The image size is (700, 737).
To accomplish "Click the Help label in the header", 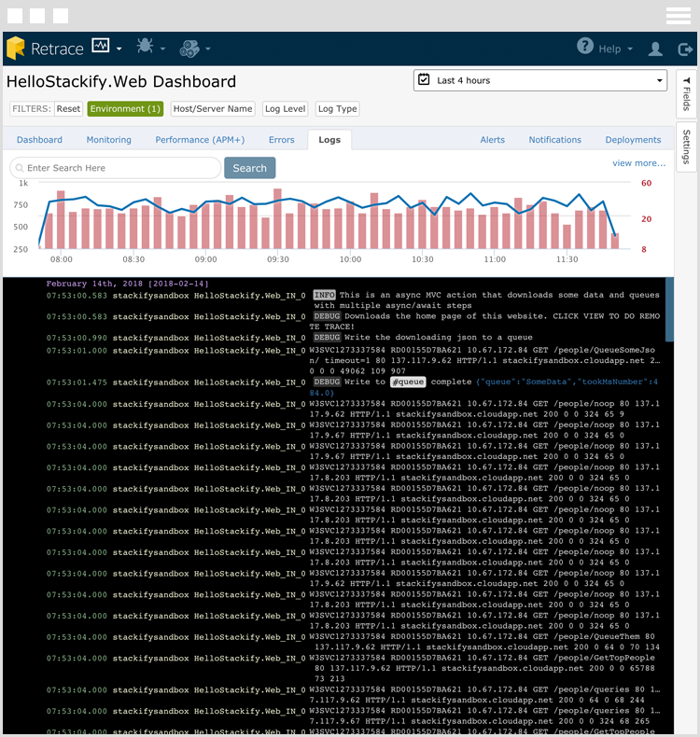I will pos(609,49).
